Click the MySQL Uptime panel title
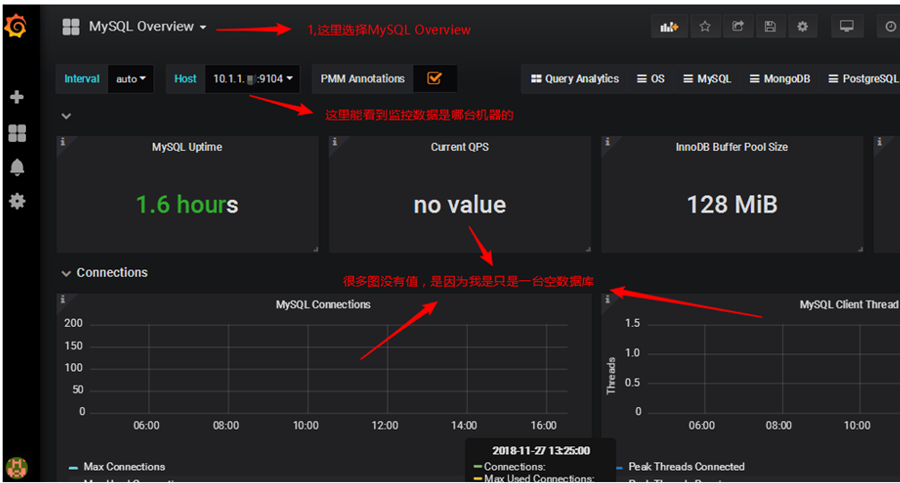The image size is (900, 483). tap(187, 147)
